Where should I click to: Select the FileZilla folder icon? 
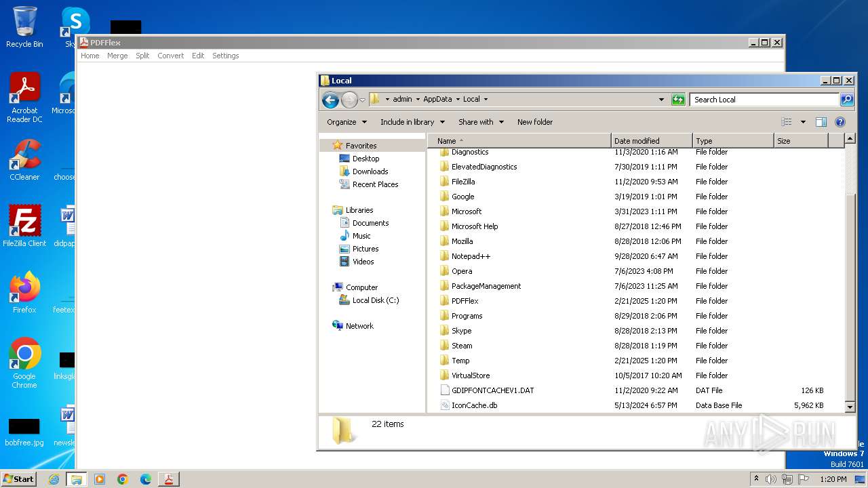(445, 182)
